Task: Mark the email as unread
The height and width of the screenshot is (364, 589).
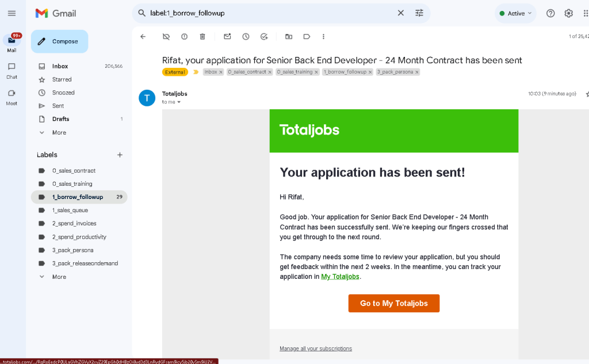Action: (227, 36)
